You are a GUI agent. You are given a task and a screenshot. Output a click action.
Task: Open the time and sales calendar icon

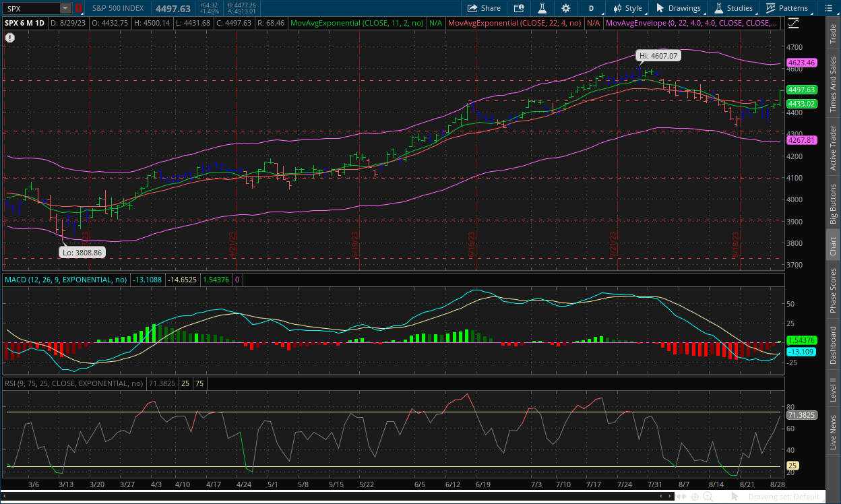[x=519, y=8]
